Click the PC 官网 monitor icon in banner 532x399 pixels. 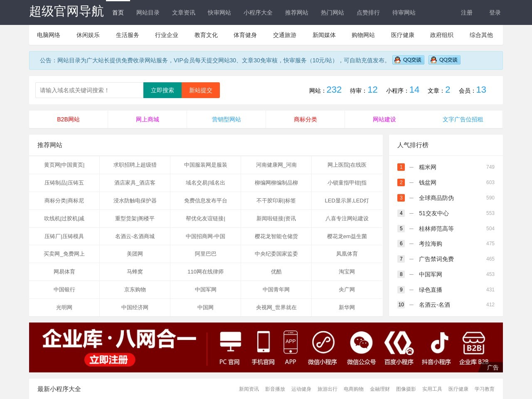tap(230, 342)
